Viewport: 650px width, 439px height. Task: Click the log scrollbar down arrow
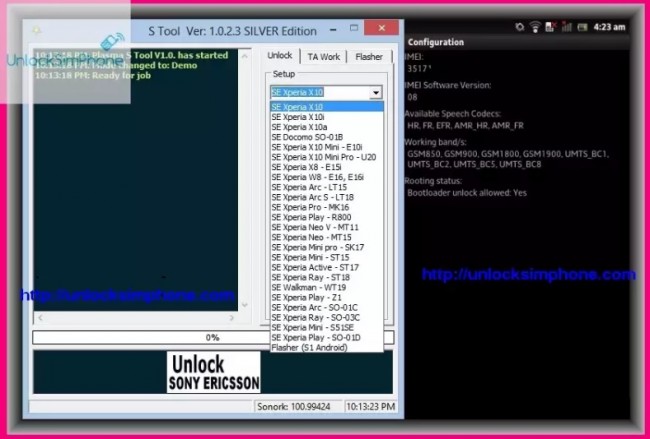click(245, 305)
